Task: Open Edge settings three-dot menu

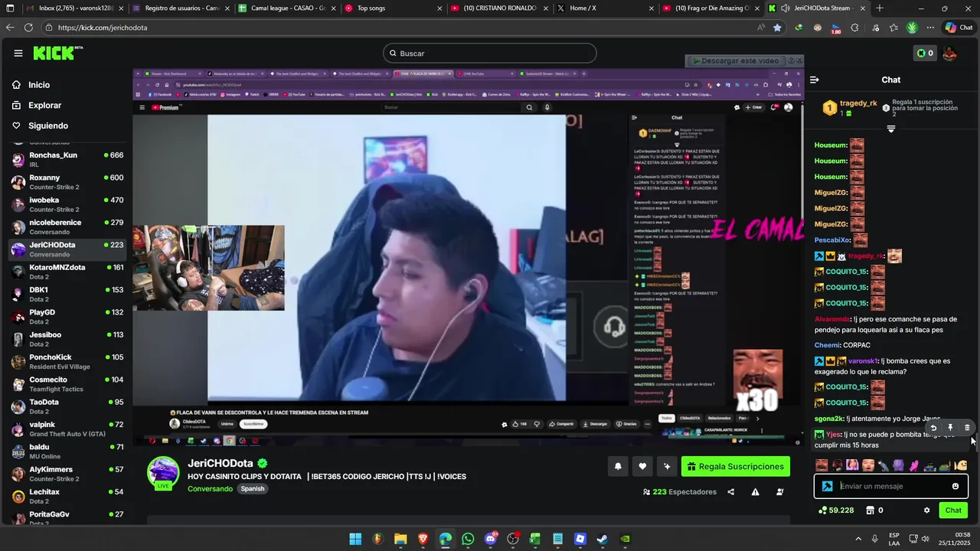Action: coord(930,28)
